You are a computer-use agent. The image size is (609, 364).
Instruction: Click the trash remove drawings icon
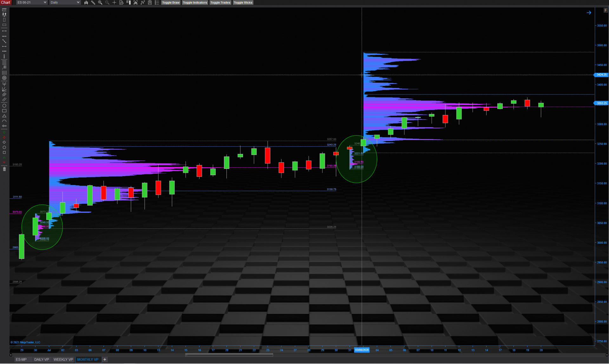4,169
